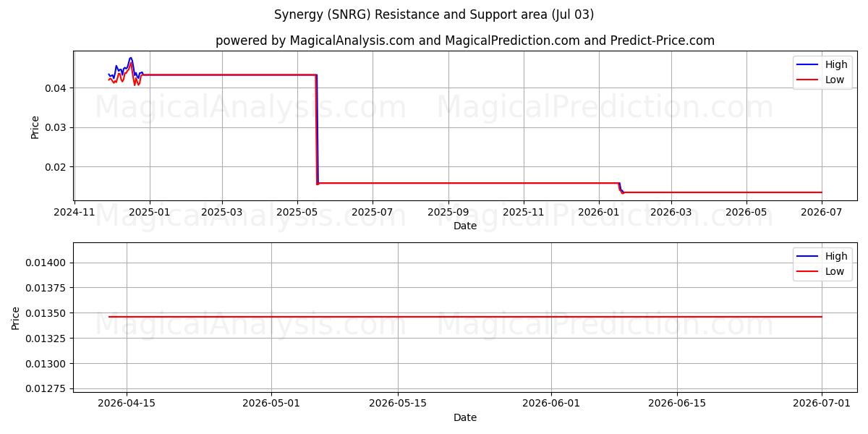Click the '2026-06-01' tick label
Viewport: 868px width, 434px height.
(551, 404)
